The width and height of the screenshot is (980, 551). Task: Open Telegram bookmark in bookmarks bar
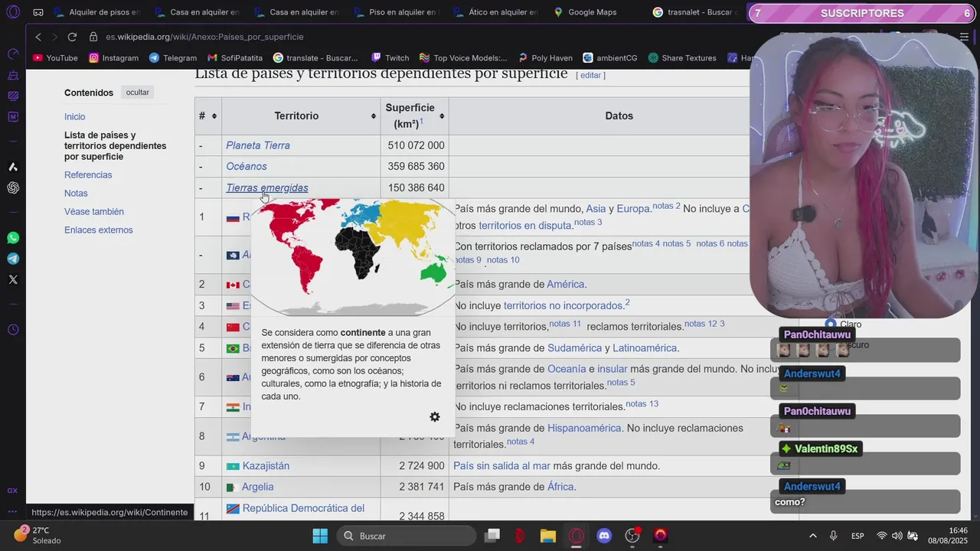tap(173, 58)
